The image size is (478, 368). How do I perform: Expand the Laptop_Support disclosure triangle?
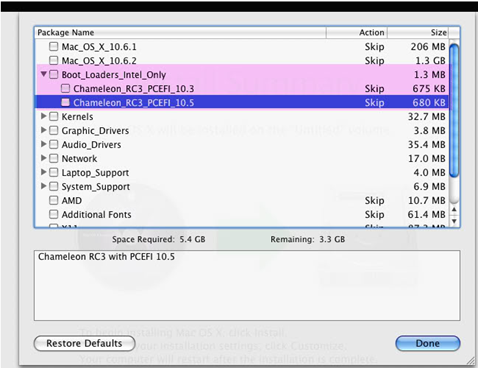(x=43, y=172)
